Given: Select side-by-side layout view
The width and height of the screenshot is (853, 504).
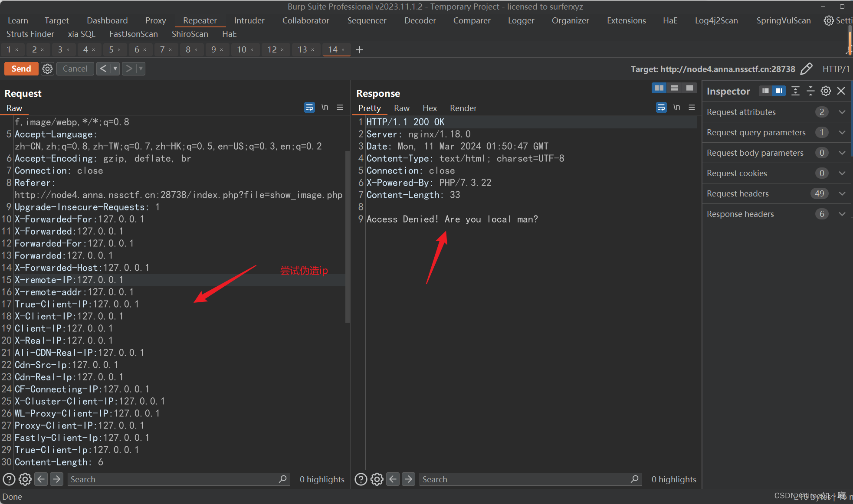Looking at the screenshot, I should pos(659,88).
